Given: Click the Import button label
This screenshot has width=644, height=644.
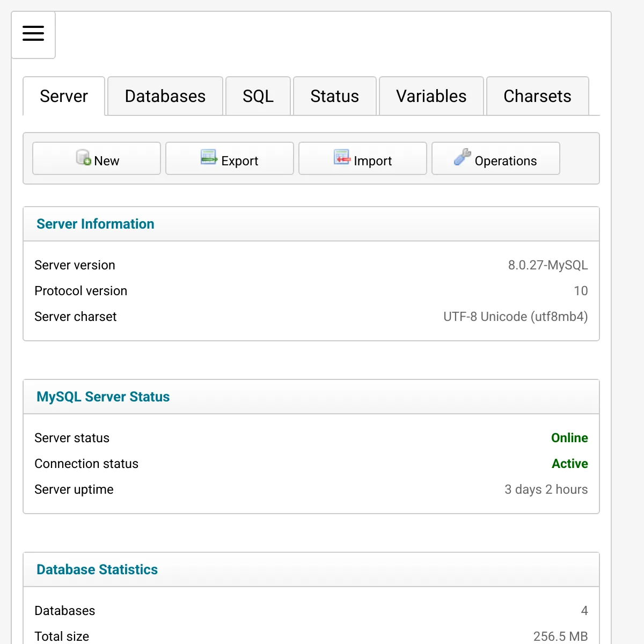Looking at the screenshot, I should pos(373,161).
